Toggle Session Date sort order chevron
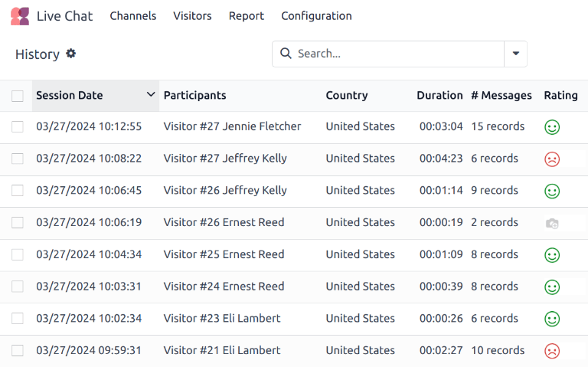The height and width of the screenshot is (367, 588). tap(150, 95)
